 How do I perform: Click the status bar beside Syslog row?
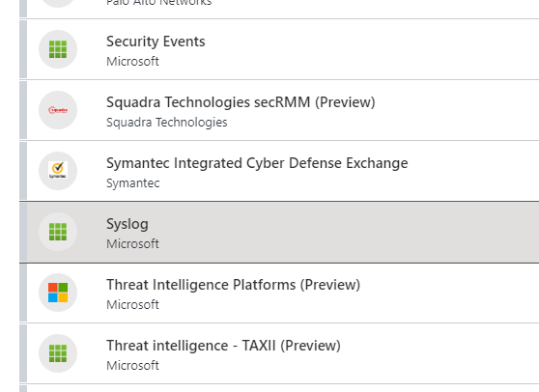click(23, 232)
